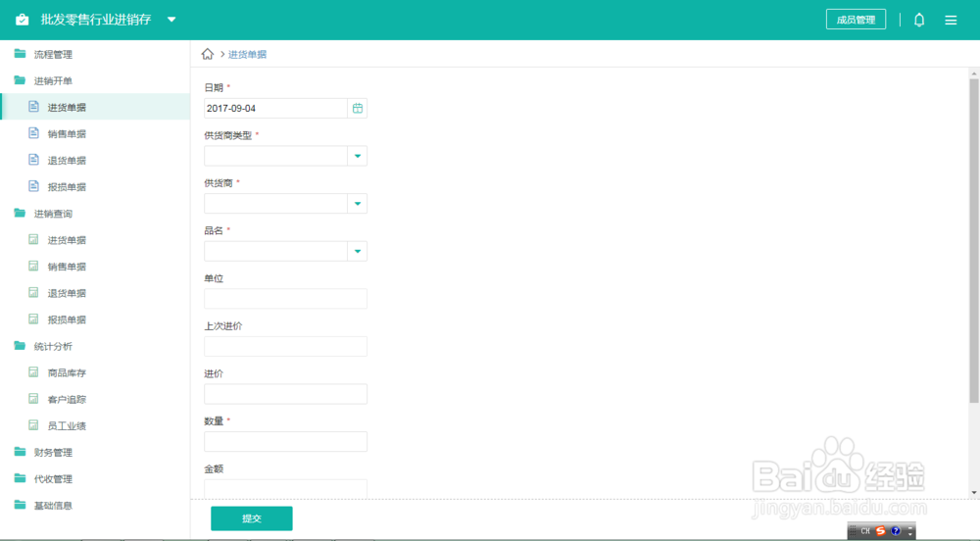The image size is (980, 541).
Task: Click the 流程管理 folder icon
Action: pyautogui.click(x=20, y=54)
